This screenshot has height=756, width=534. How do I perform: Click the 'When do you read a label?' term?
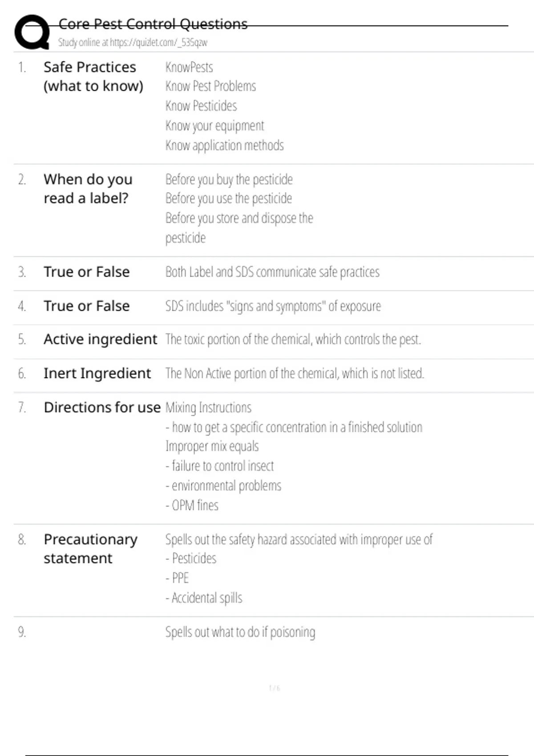click(x=88, y=189)
